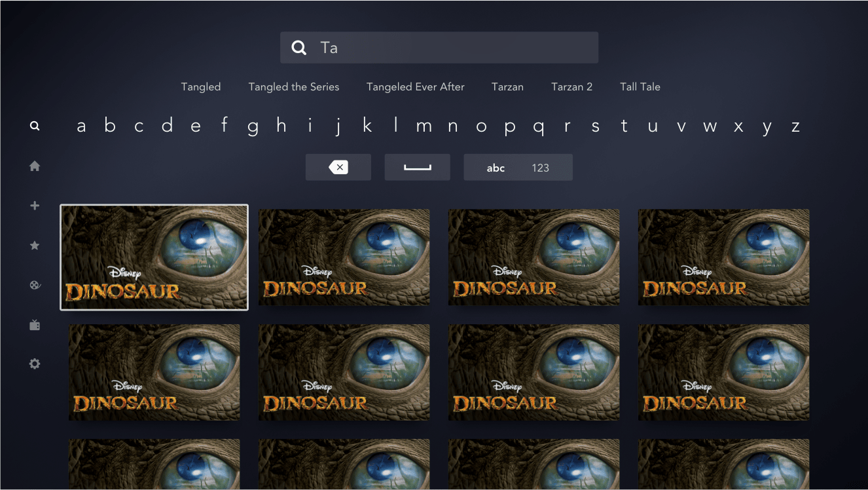Screen dimensions: 868x490
Task: Select letter n on keyboard
Action: point(453,126)
